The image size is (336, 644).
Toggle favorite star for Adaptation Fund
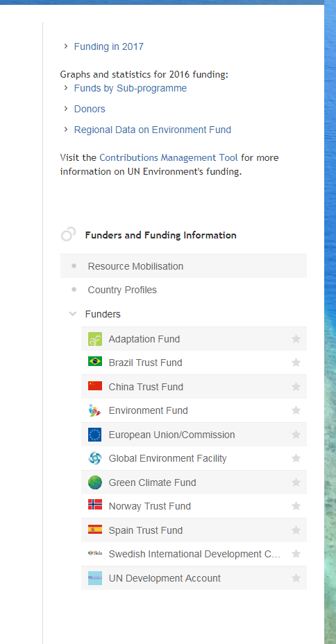point(296,339)
